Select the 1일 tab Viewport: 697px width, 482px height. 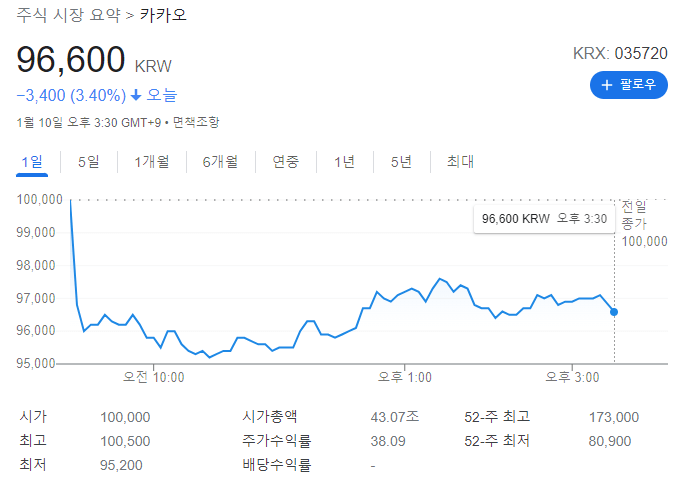click(32, 162)
